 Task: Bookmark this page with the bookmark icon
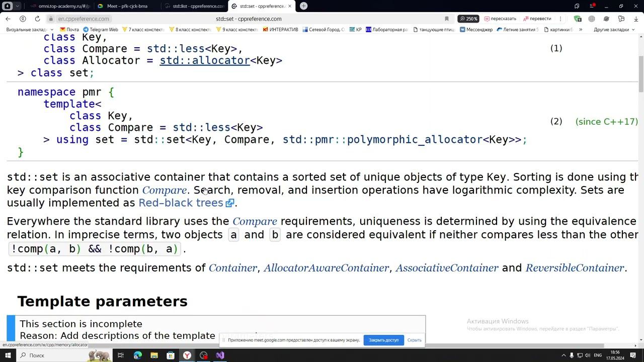446,19
